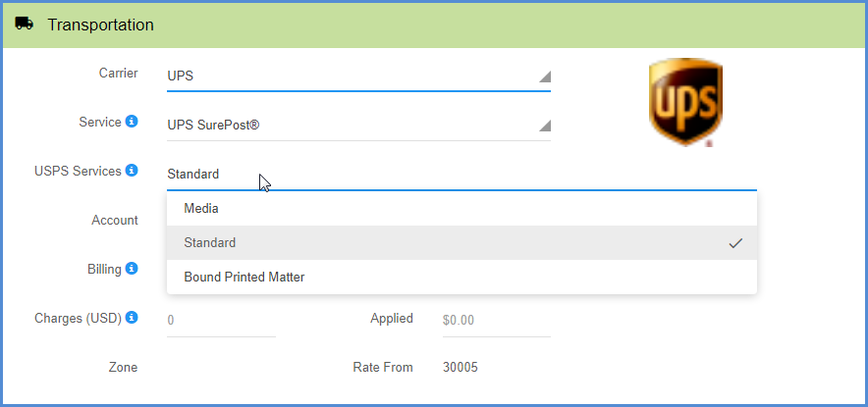This screenshot has width=868, height=407.
Task: Click the info icon next to USPS Services
Action: (x=132, y=171)
